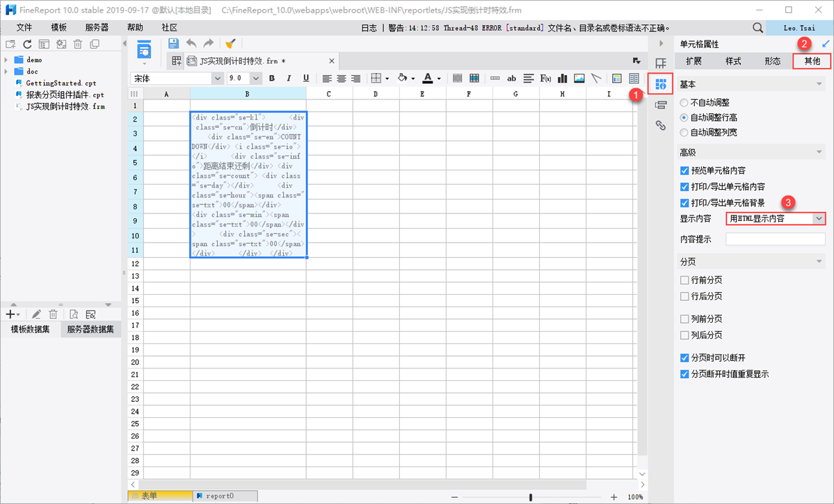Open the report0 sheet tab
The image size is (834, 504).
tap(225, 496)
